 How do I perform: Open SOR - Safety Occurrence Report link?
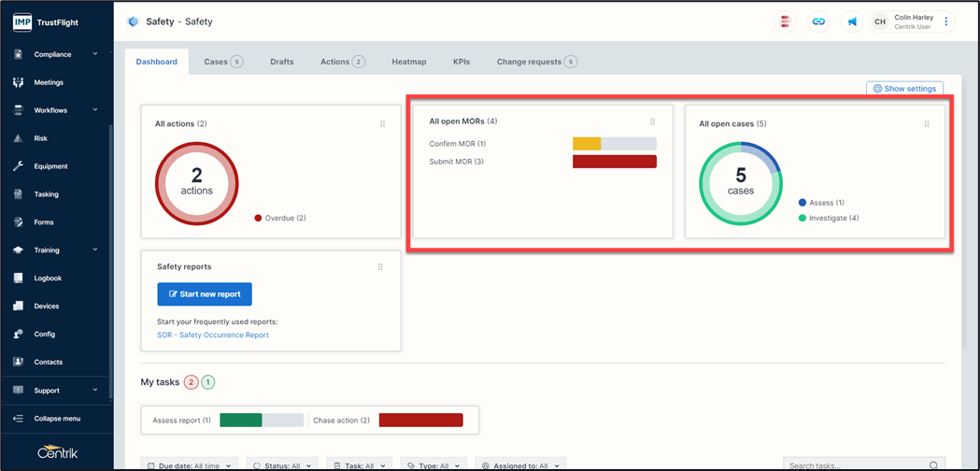point(213,335)
